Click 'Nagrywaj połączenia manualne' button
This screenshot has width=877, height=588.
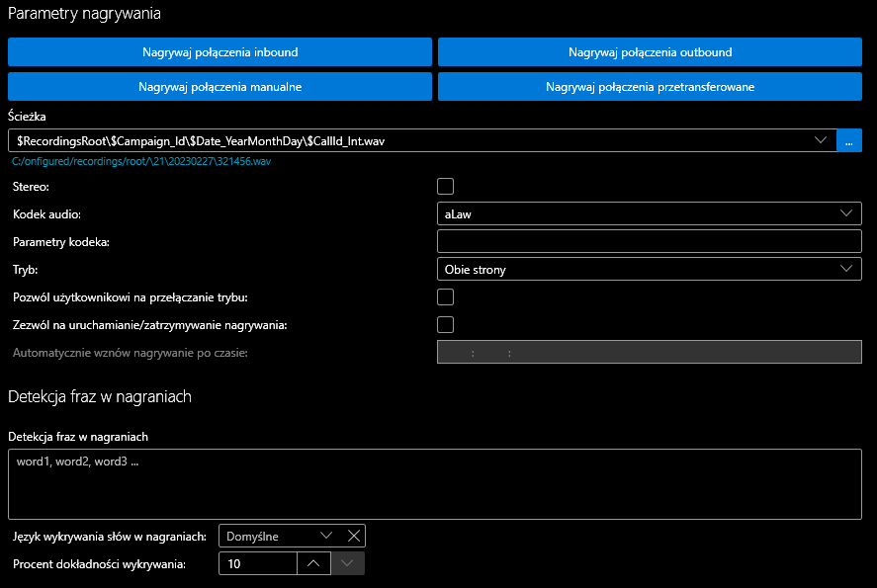pyautogui.click(x=219, y=87)
